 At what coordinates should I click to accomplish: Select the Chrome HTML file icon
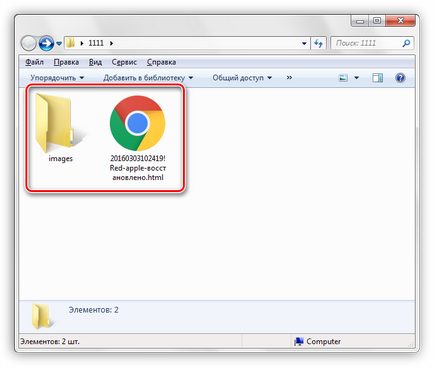[x=138, y=123]
